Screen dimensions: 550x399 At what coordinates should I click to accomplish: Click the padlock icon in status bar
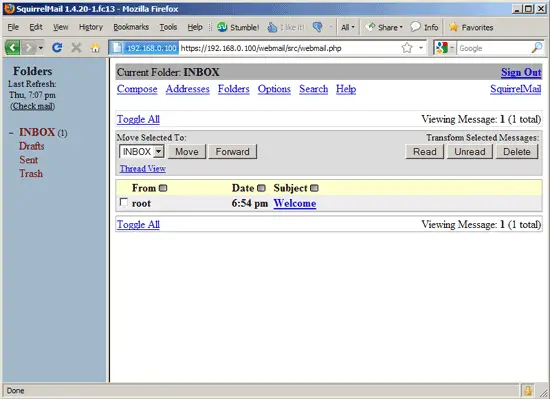pos(528,391)
